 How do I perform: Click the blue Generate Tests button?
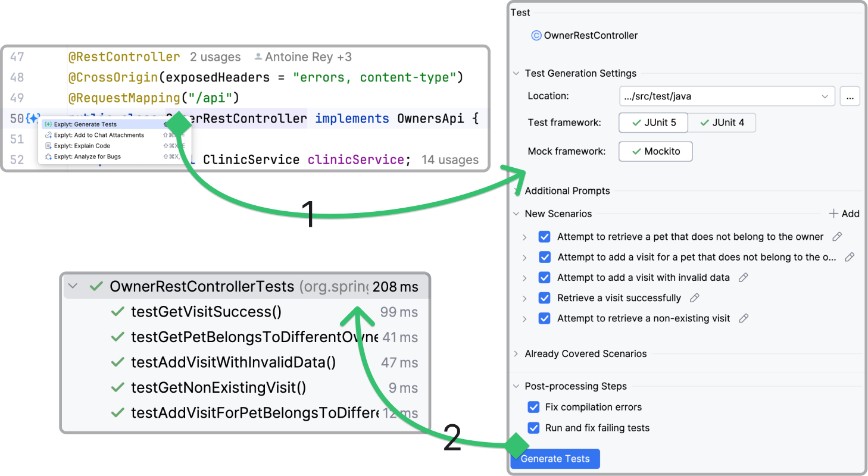[x=555, y=459]
